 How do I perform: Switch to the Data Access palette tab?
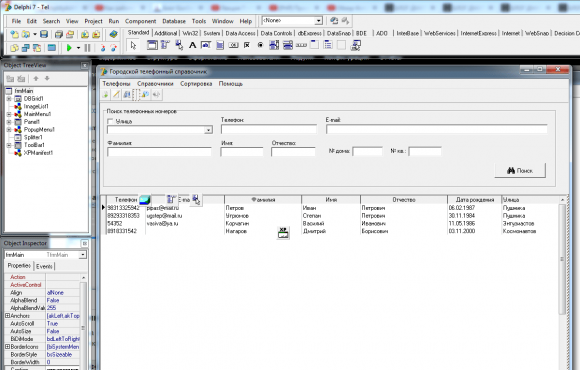[240, 33]
